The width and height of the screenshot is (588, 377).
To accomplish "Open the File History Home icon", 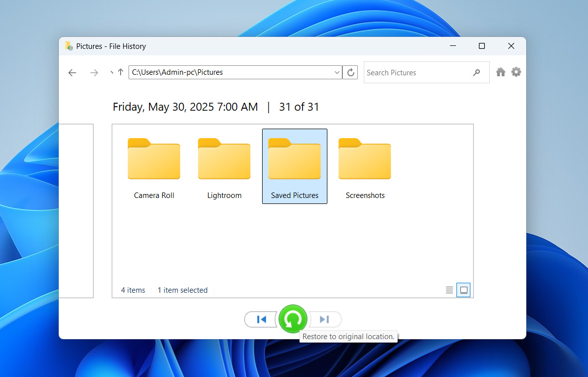I will (501, 72).
